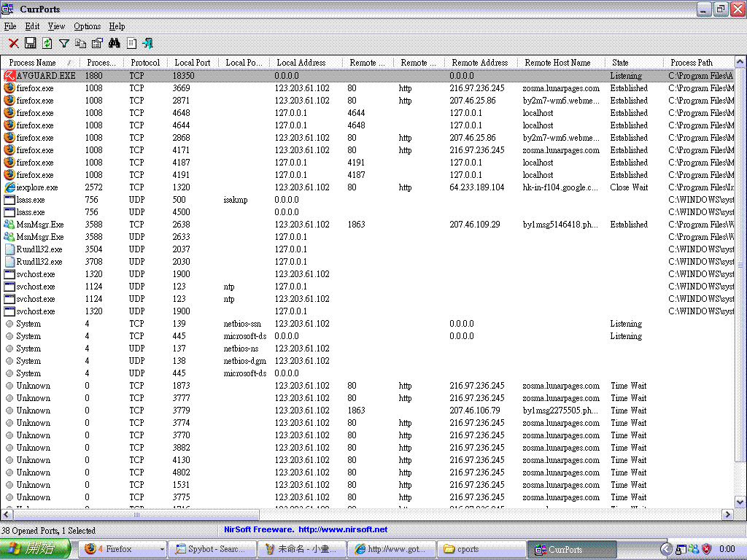Screen dimensions: 747x560
Task: Click the 64.233.189.104 remote address cell
Action: pyautogui.click(x=477, y=187)
